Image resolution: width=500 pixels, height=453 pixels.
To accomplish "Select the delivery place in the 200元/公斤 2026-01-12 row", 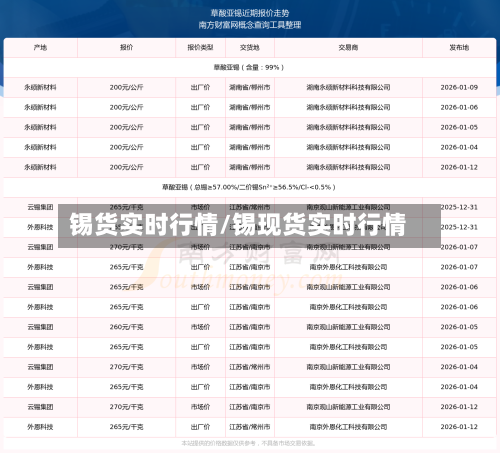I will point(250,167).
